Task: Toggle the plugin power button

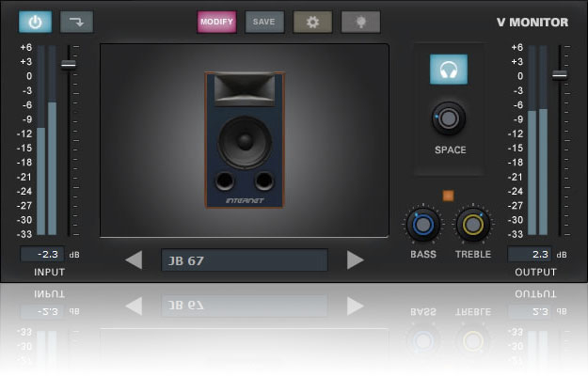Action: pos(36,22)
